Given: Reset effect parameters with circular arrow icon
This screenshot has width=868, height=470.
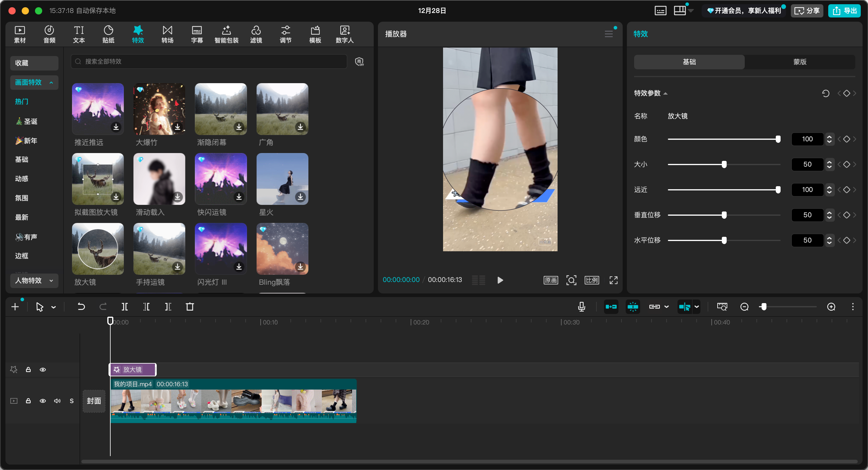Looking at the screenshot, I should 825,93.
